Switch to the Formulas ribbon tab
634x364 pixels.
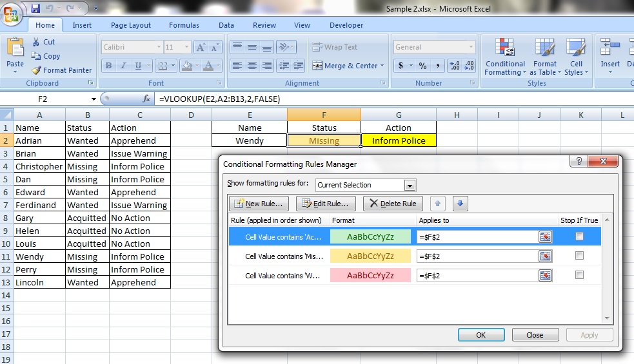(x=184, y=25)
